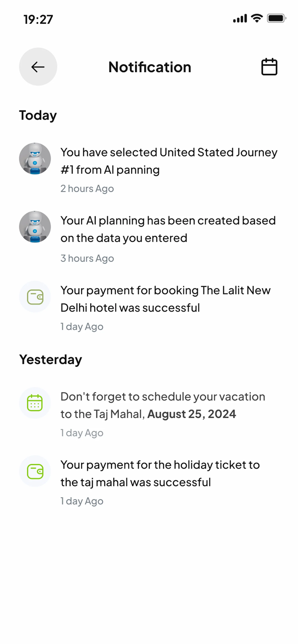Open The Lalit New Delhi payment notification
The image size is (298, 644).
tap(165, 299)
